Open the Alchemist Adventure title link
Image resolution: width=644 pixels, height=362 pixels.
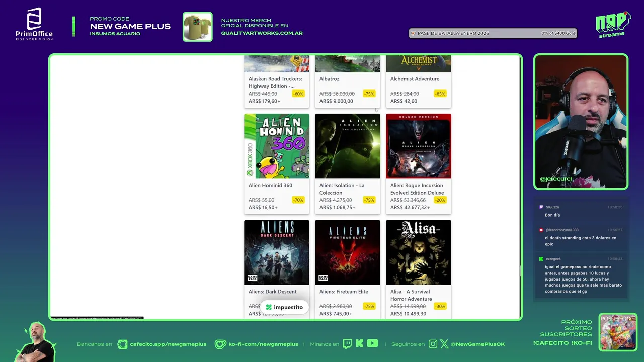415,79
